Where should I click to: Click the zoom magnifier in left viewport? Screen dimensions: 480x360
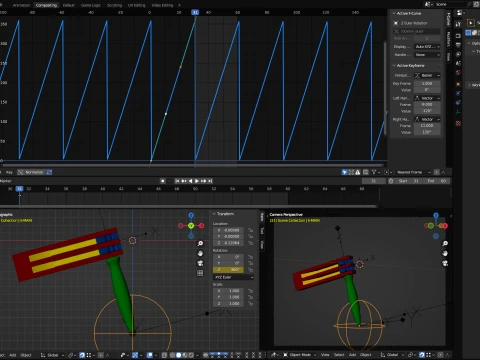tap(200, 244)
